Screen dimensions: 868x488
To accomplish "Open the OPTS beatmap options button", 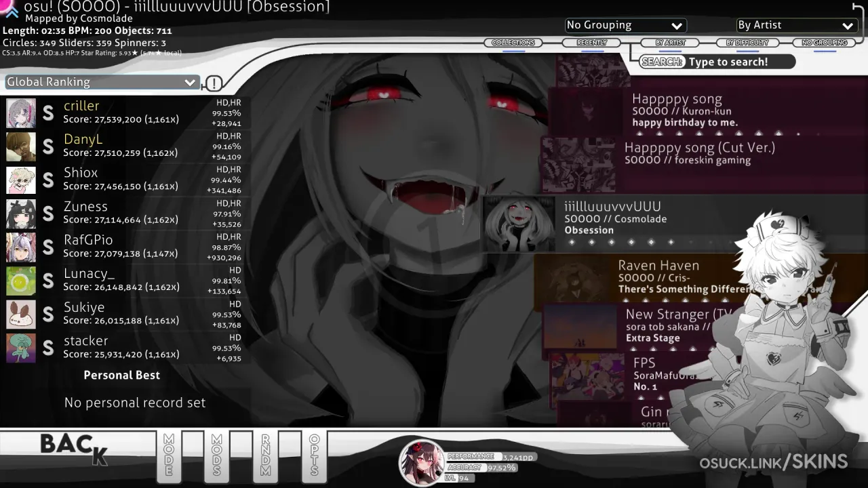I will (x=314, y=456).
